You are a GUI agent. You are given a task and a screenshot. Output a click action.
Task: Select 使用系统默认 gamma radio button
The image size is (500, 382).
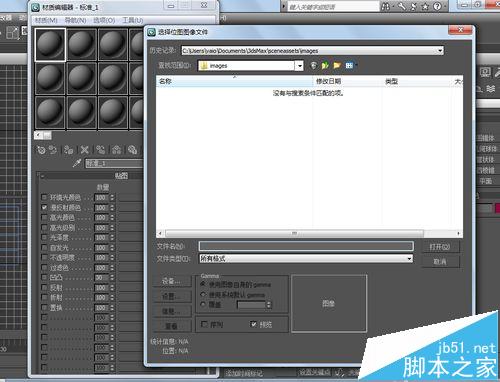[203, 295]
